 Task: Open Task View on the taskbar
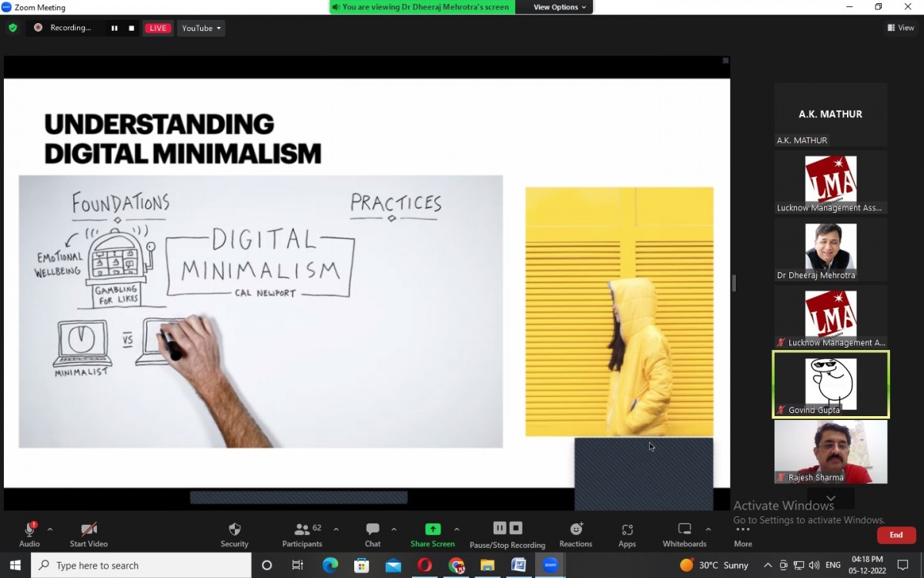coord(298,565)
